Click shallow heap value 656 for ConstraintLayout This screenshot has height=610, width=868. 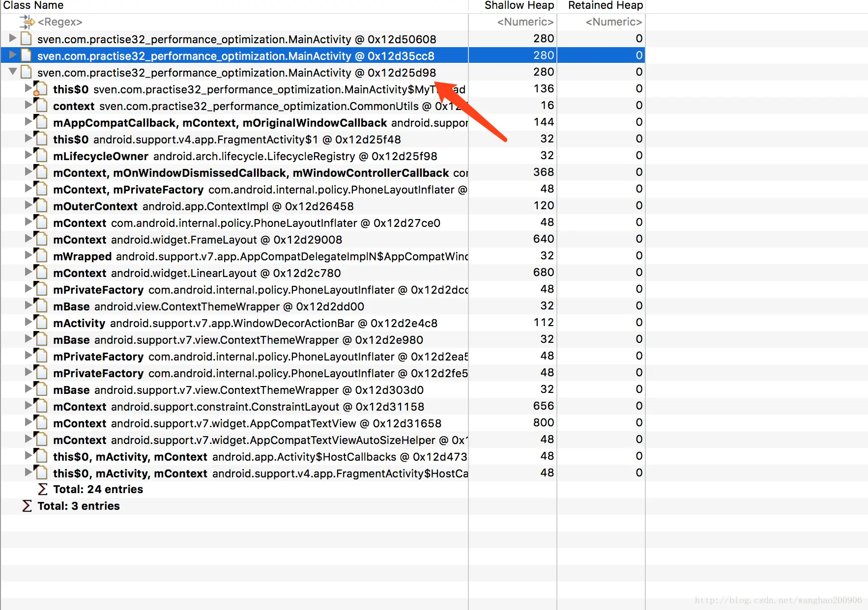point(544,406)
